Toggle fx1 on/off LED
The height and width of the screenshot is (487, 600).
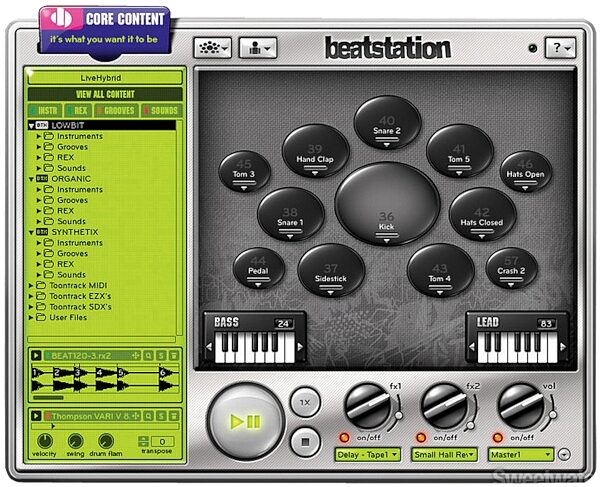click(344, 437)
